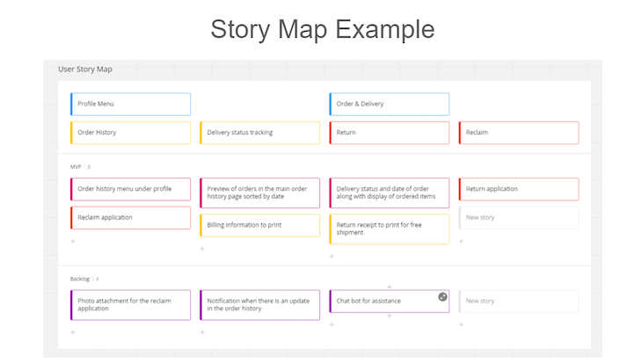Click plus icon below Notification update card

coord(202,332)
